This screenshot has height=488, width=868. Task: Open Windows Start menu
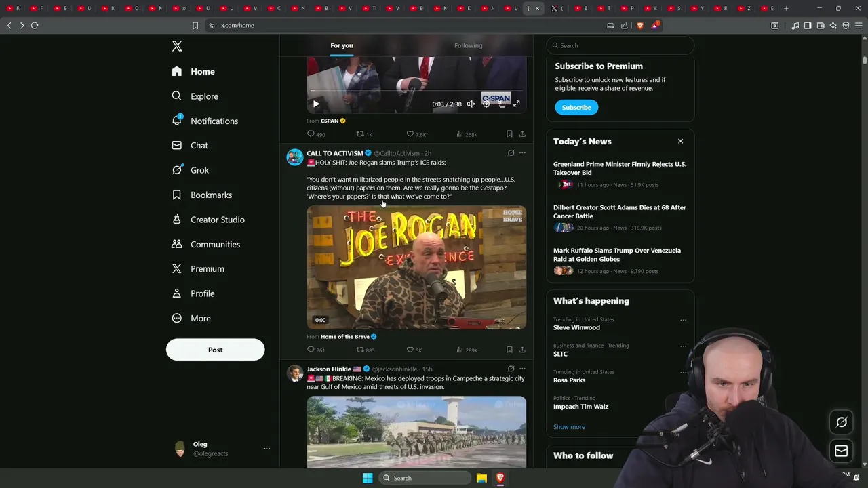[368, 478]
